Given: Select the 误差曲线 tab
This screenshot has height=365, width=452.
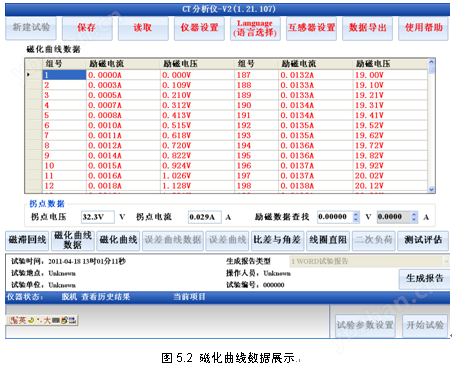Looking at the screenshot, I should coord(227,240).
